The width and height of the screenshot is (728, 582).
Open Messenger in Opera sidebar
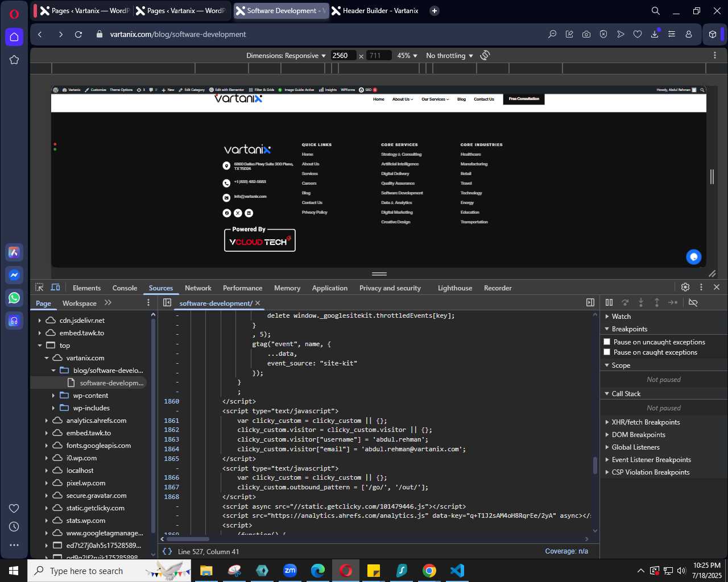point(14,275)
